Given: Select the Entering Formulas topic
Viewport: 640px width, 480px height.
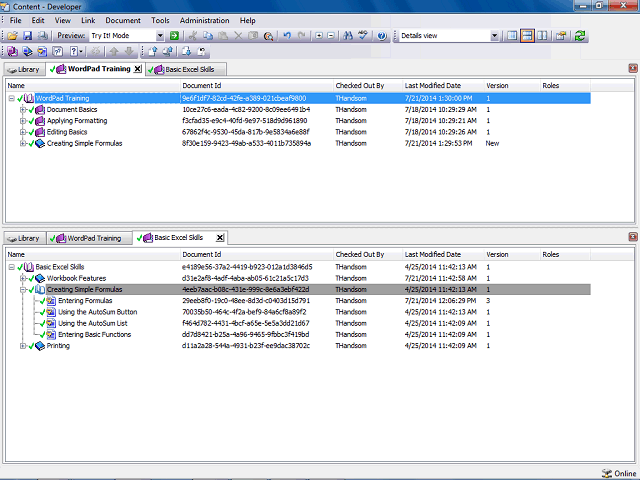Looking at the screenshot, I should pyautogui.click(x=85, y=301).
